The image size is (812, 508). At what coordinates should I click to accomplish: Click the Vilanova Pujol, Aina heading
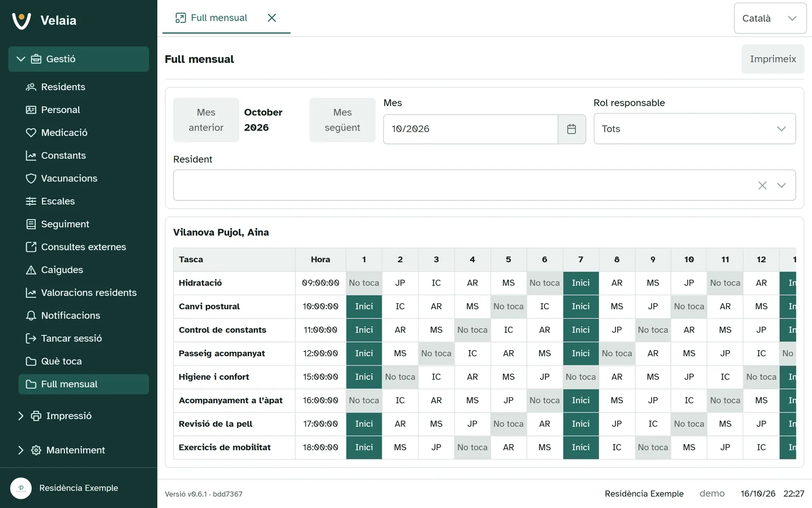[x=221, y=232]
